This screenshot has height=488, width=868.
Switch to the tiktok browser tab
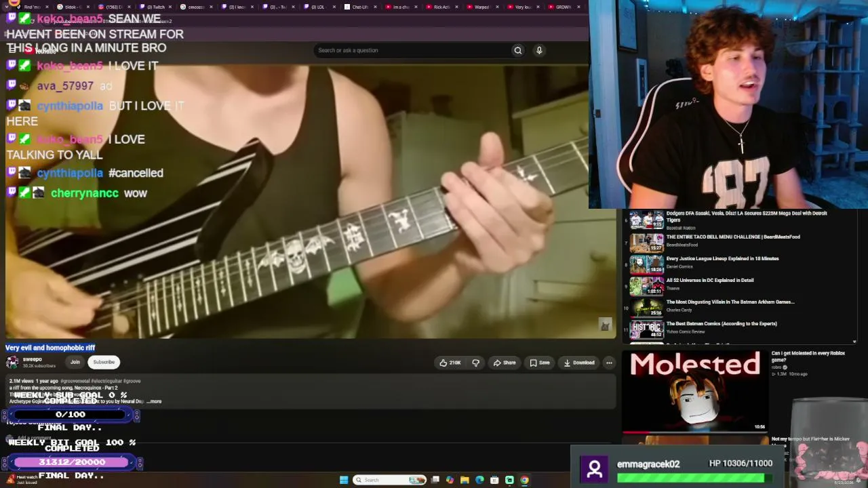click(x=74, y=7)
